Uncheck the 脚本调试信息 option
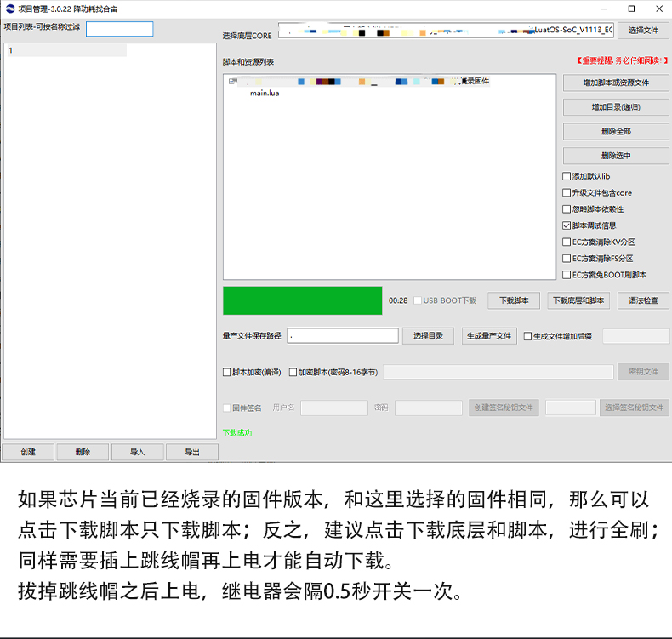Viewport: 672px width, 639px height. pyautogui.click(x=567, y=225)
